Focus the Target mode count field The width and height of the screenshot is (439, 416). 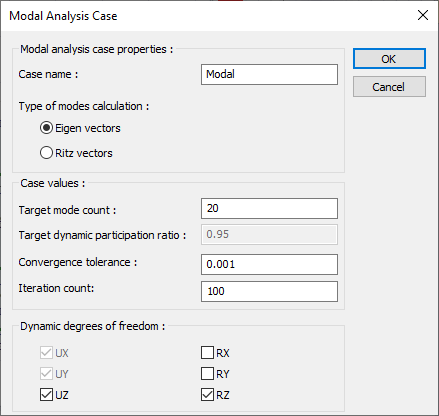point(269,209)
